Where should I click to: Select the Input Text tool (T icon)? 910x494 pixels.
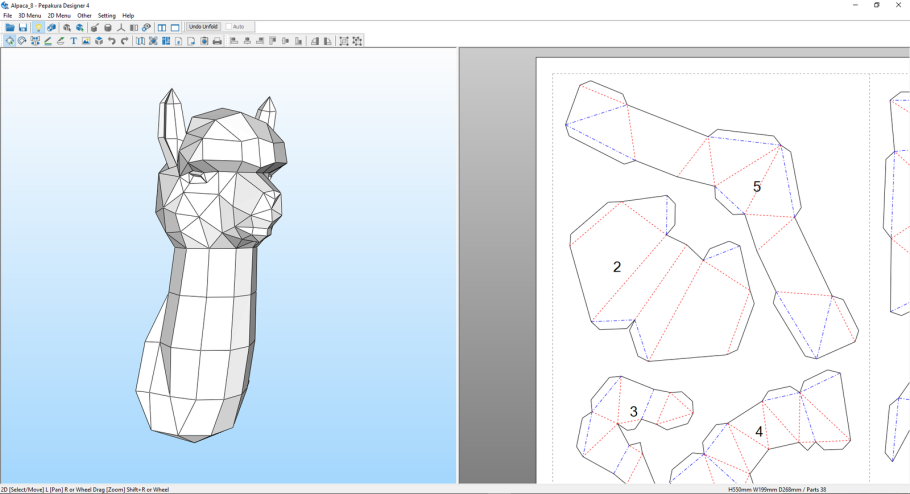pos(73,41)
